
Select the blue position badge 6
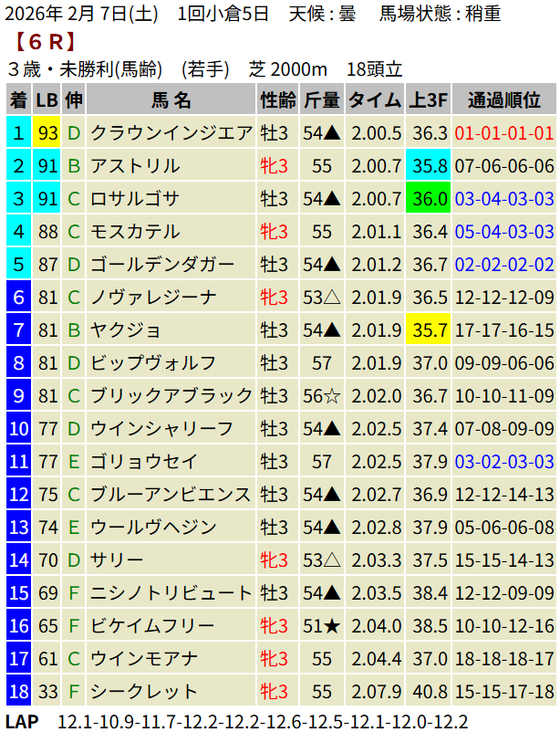click(18, 298)
